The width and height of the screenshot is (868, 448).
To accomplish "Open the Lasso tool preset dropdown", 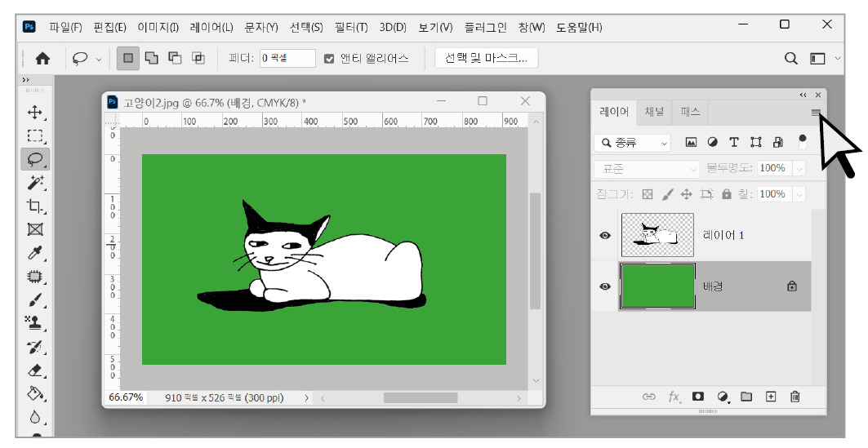I will [x=99, y=60].
